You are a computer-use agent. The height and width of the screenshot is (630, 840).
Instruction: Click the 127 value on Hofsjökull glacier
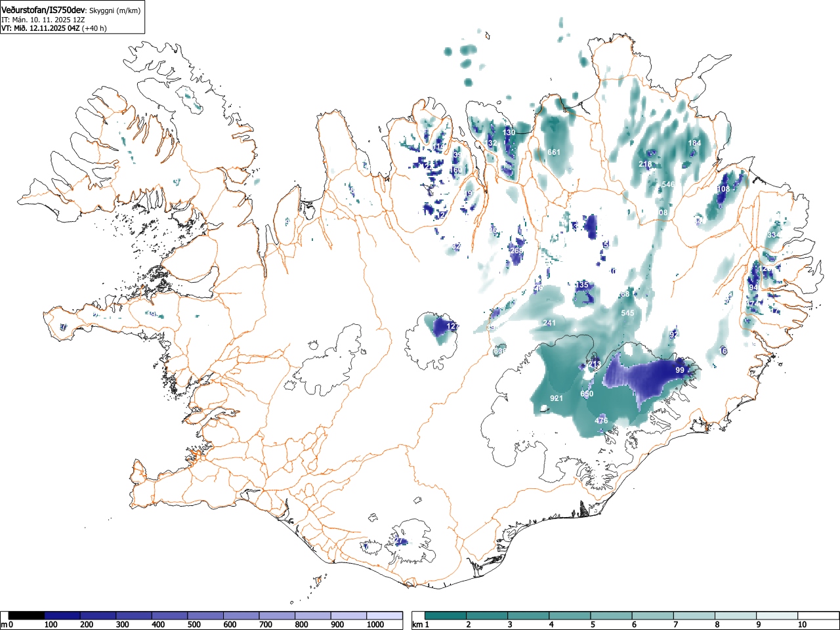(453, 326)
